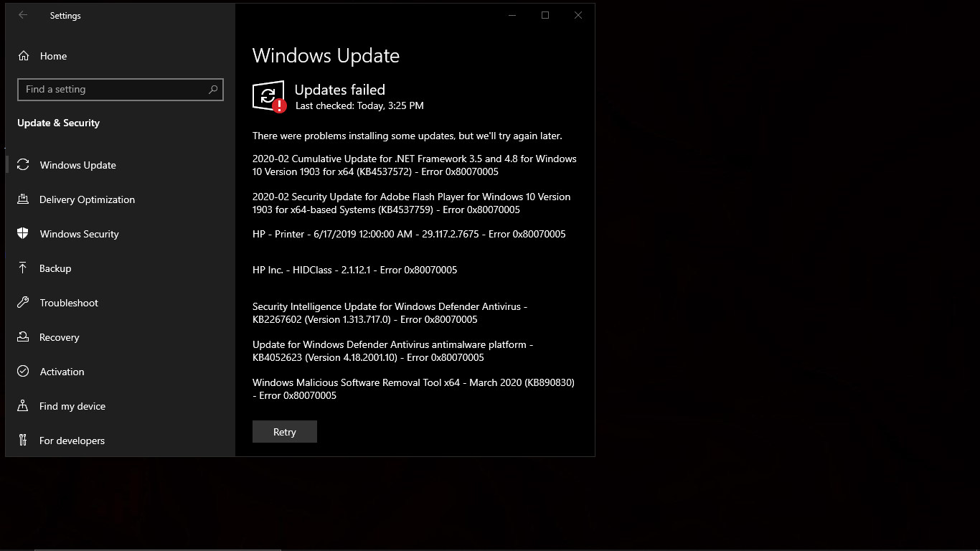Click the For developers icon
Viewport: 980px width, 551px height.
point(23,441)
